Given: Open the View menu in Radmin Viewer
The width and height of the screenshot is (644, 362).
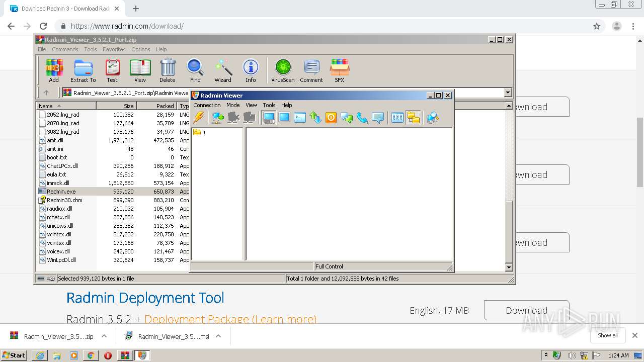Looking at the screenshot, I should 251,105.
